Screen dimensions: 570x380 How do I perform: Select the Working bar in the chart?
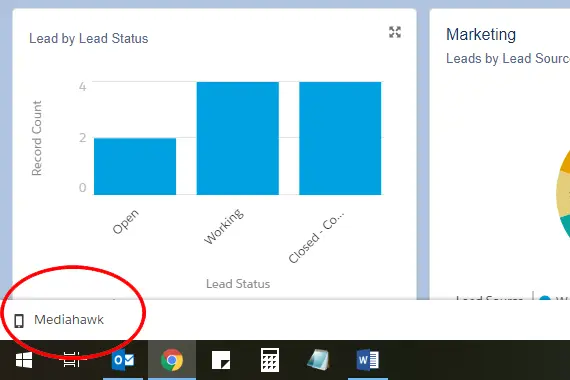click(x=238, y=138)
